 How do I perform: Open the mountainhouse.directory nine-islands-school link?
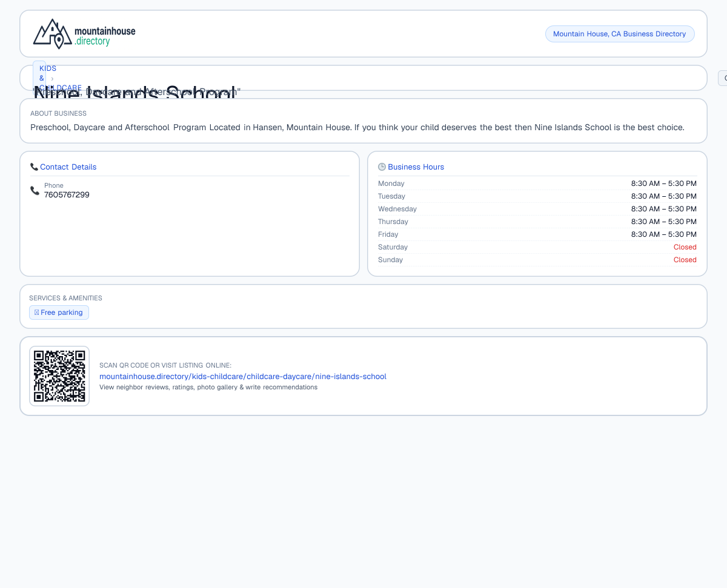243,376
